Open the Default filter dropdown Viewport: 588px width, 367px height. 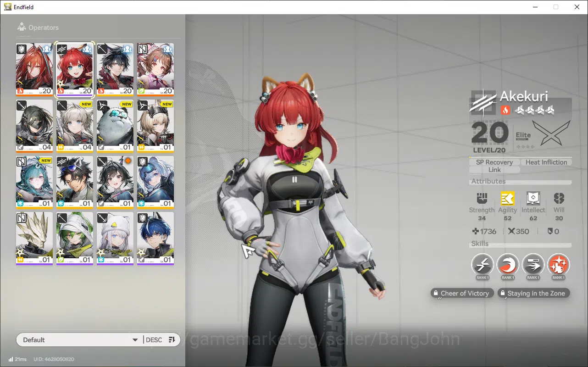pyautogui.click(x=79, y=340)
